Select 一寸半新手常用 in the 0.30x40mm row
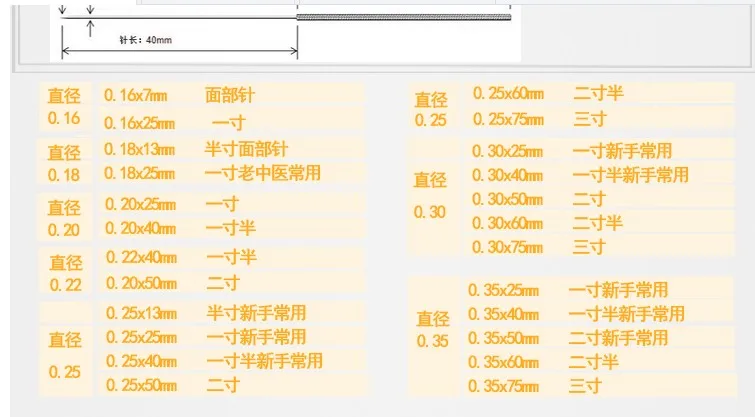 [631, 175]
